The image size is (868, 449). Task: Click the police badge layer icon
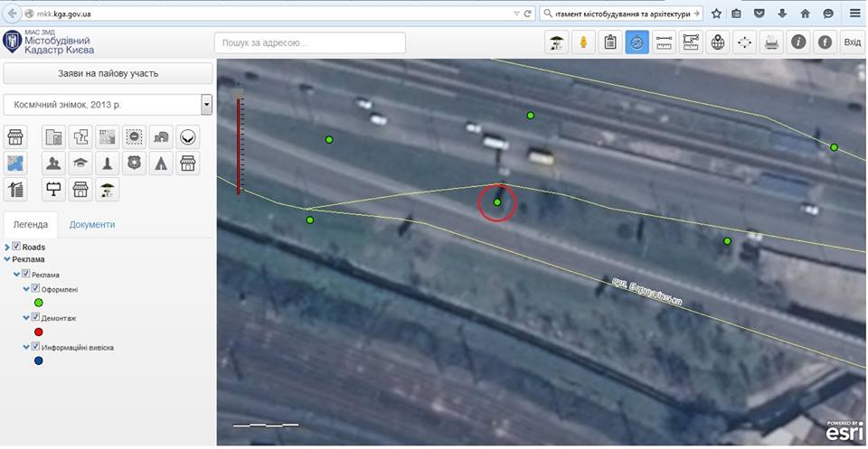134,164
